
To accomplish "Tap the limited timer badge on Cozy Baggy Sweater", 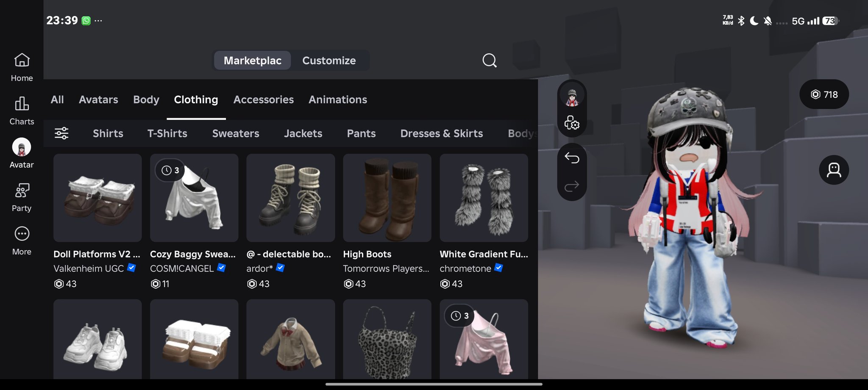I will 170,170.
